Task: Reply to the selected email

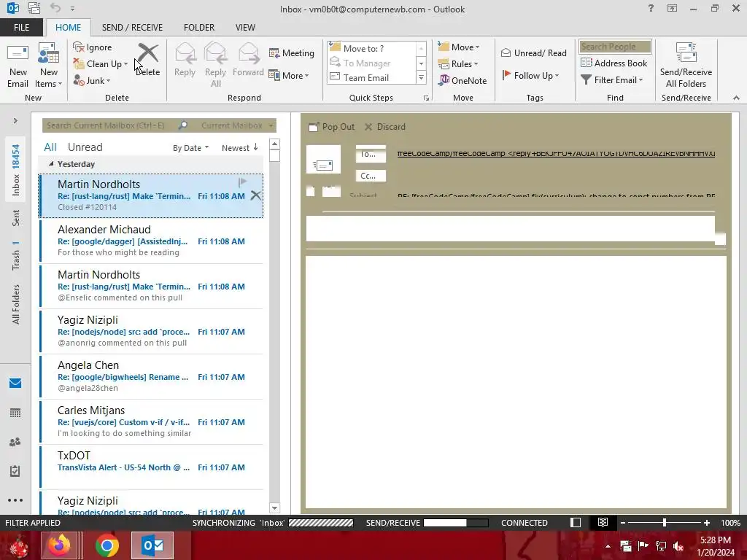Action: click(185, 60)
